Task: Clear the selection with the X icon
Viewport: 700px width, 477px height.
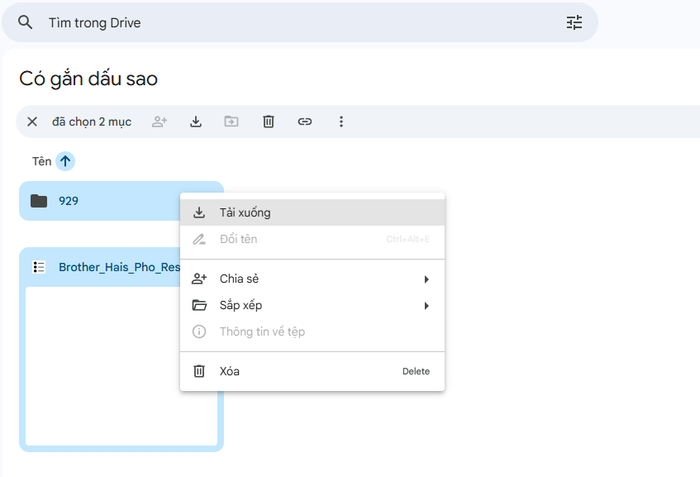Action: (32, 122)
